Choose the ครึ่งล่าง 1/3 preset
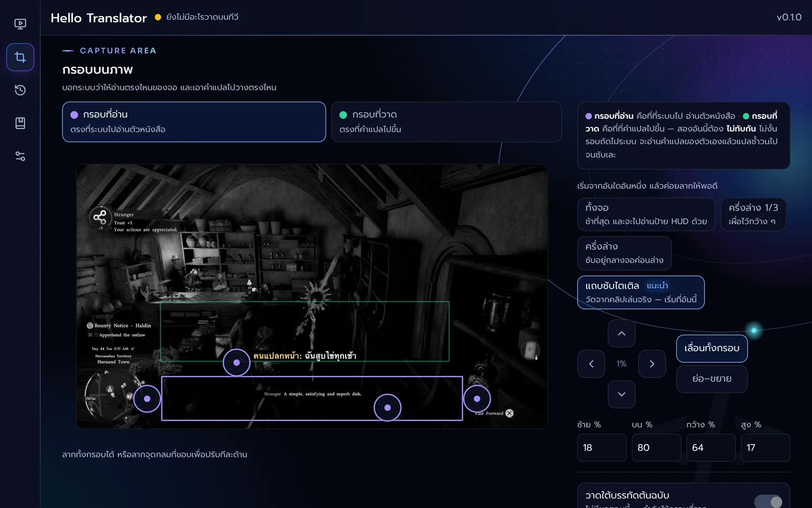Image resolution: width=812 pixels, height=508 pixels. (753, 214)
